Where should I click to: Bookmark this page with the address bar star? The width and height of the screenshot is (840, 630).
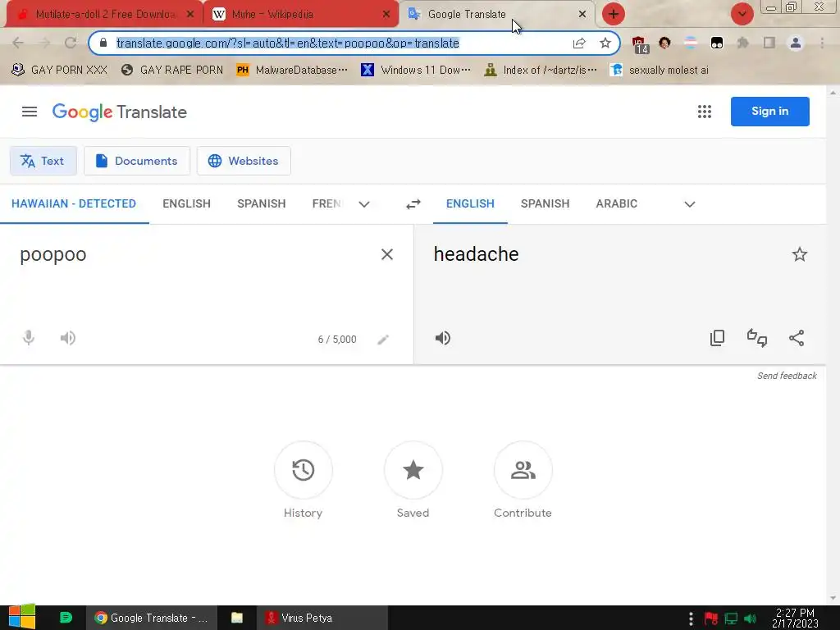[x=605, y=43]
